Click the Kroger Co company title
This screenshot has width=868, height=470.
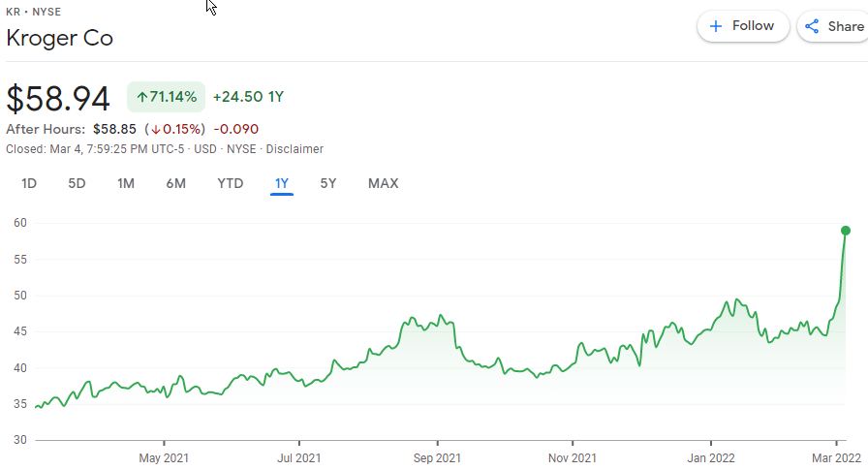(60, 38)
